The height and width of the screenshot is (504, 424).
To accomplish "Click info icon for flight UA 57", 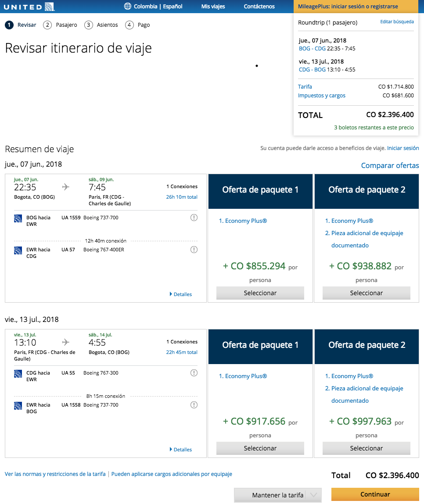I will tap(194, 250).
